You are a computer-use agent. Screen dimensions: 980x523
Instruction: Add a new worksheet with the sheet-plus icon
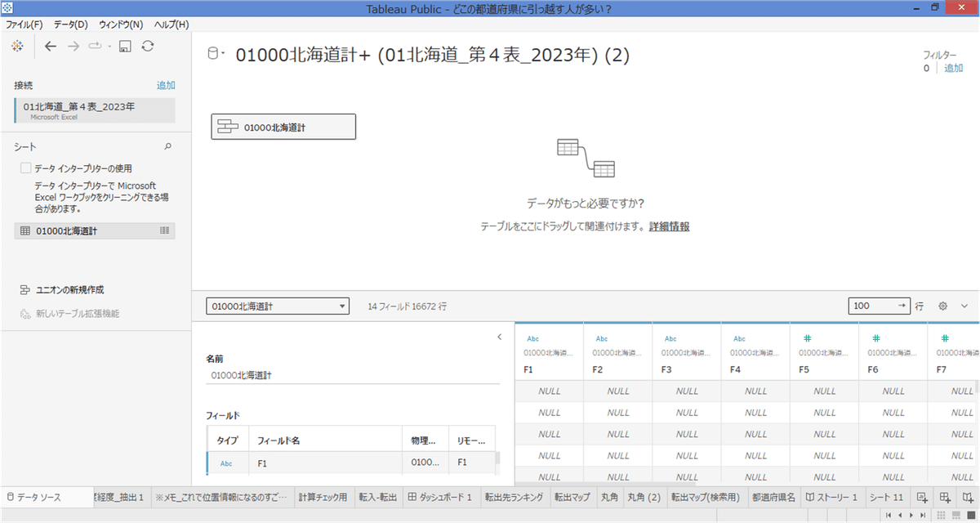[x=922, y=497]
